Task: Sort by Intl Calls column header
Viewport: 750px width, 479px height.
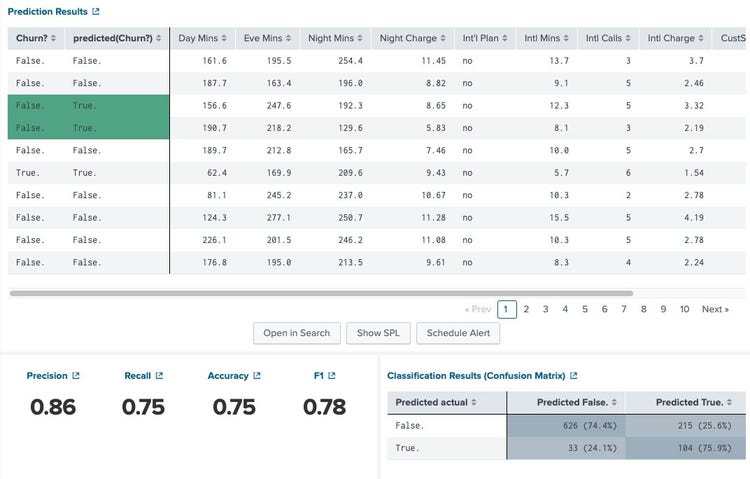Action: tap(609, 39)
